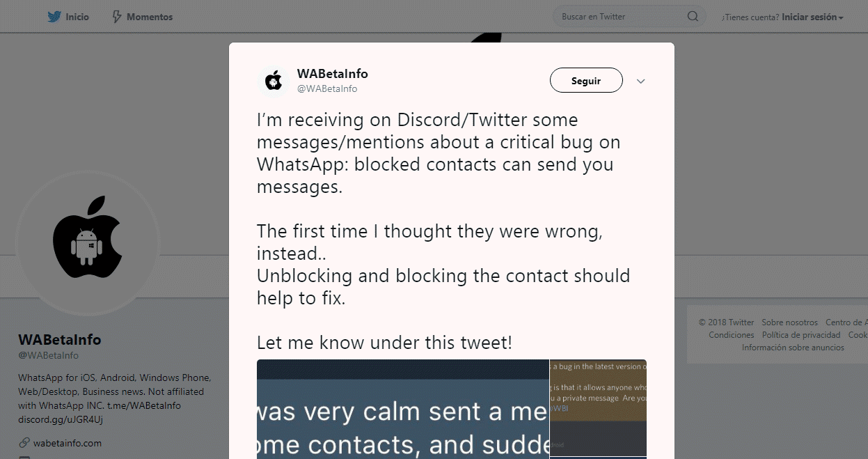Click Información sobre anuncios in footer
The height and width of the screenshot is (459, 868).
[x=793, y=348]
